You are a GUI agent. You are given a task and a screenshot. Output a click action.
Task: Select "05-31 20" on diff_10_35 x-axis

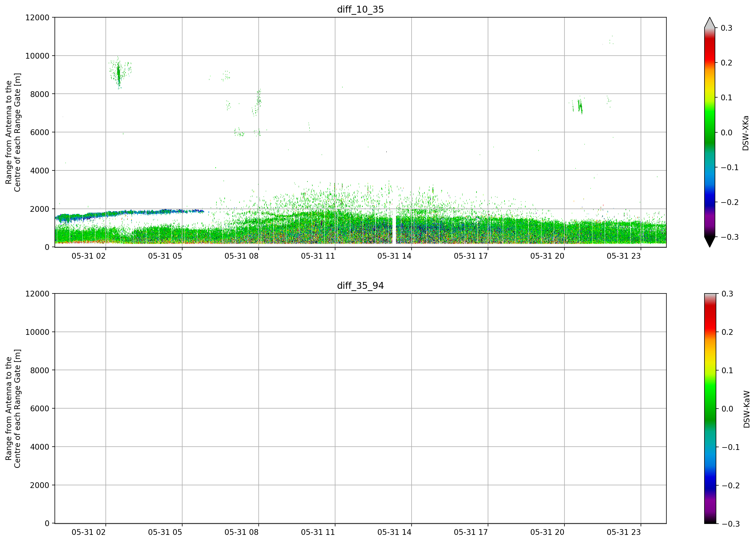pyautogui.click(x=547, y=256)
